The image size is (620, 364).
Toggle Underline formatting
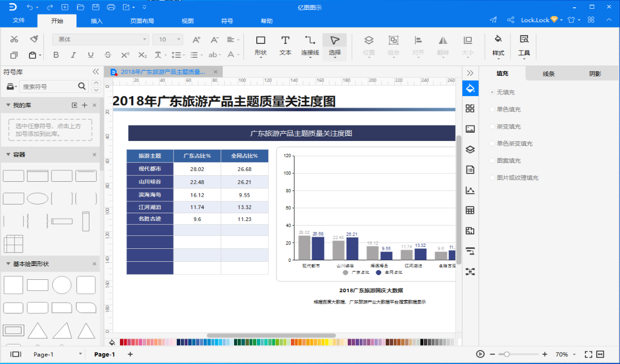[x=90, y=55]
